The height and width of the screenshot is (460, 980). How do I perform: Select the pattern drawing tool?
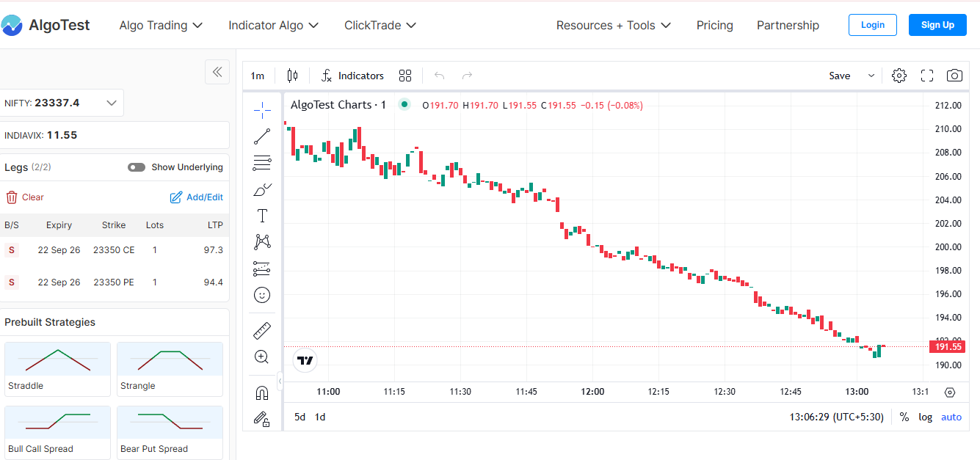click(262, 242)
